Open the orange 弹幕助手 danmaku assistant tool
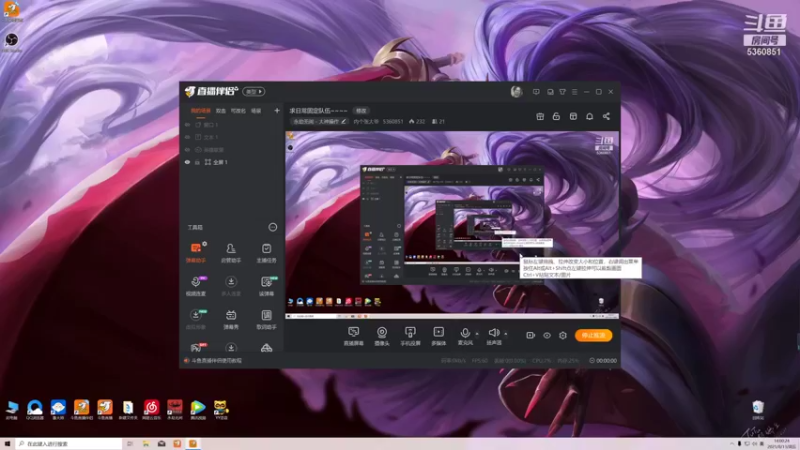This screenshot has height=450, width=800. tap(196, 252)
